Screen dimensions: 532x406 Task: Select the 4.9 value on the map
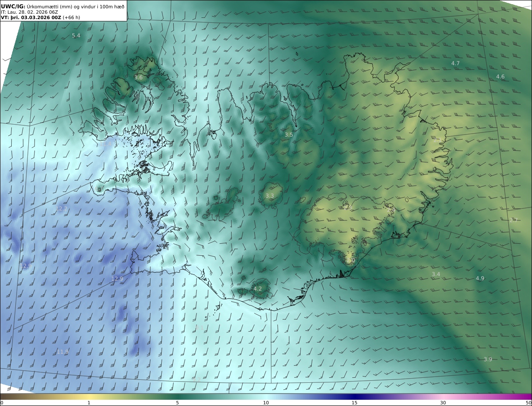pyautogui.click(x=480, y=279)
